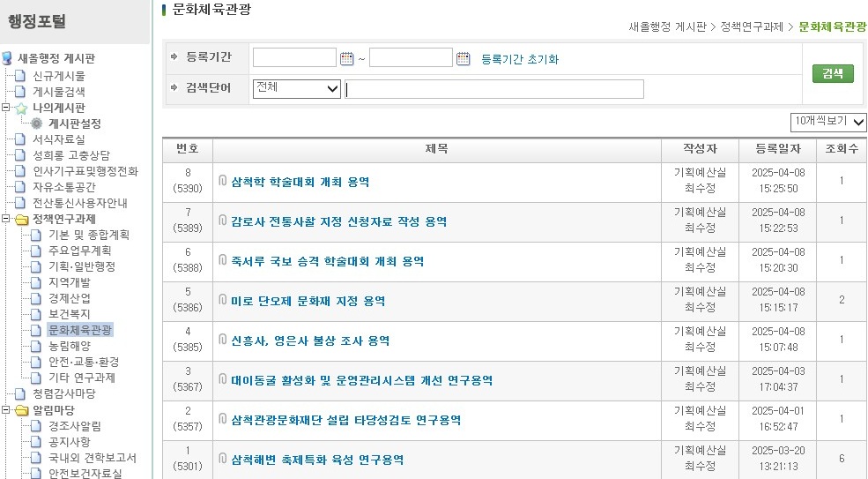The height and width of the screenshot is (479, 868).
Task: Collapse the 알림마당 tree node
Action: [5, 410]
